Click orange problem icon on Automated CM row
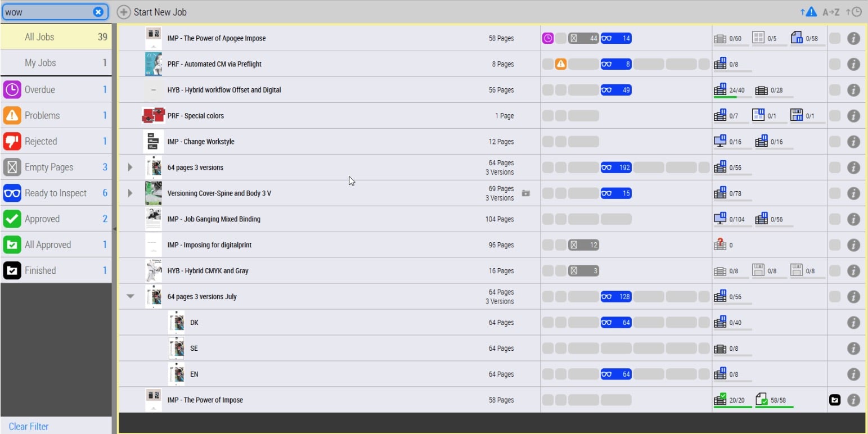The height and width of the screenshot is (434, 868). (560, 64)
